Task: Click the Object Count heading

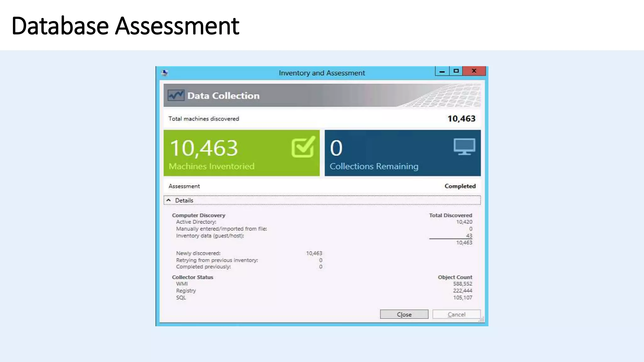Action: pyautogui.click(x=455, y=277)
